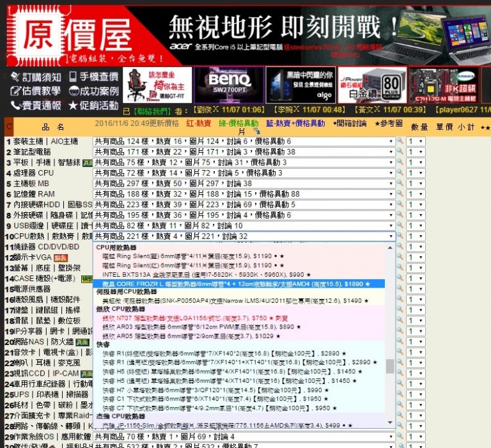The image size is (491, 448).
Task: Click magnifier icon for 筆記型電腦 row
Action: 400,151
